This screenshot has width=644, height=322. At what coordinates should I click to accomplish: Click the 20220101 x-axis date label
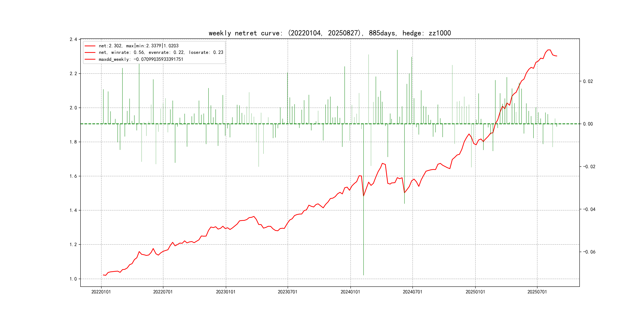point(101,292)
